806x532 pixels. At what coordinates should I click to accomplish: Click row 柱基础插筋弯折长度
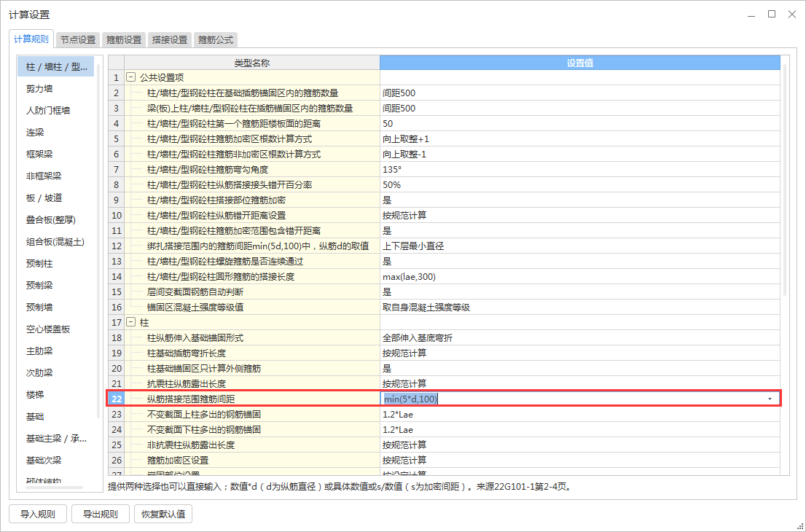(445, 353)
